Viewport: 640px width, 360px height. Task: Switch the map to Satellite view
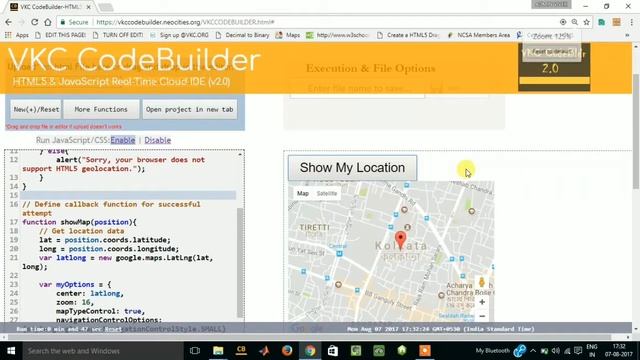(x=327, y=193)
